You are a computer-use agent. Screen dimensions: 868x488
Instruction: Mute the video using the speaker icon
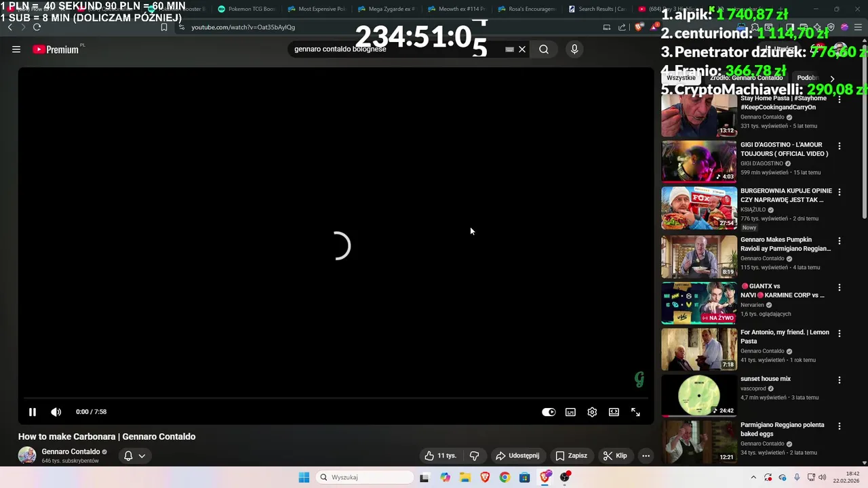pos(56,412)
